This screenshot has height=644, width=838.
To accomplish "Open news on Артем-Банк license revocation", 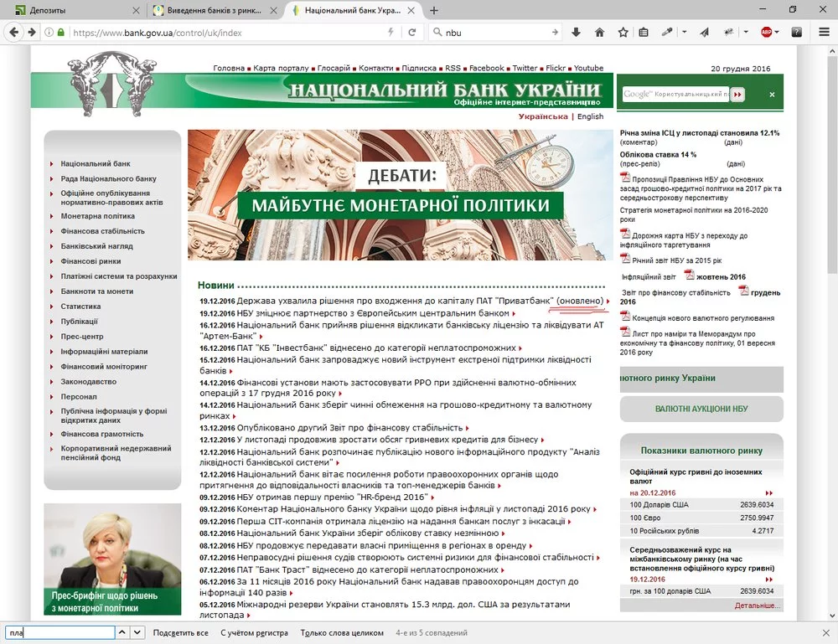I will click(402, 331).
